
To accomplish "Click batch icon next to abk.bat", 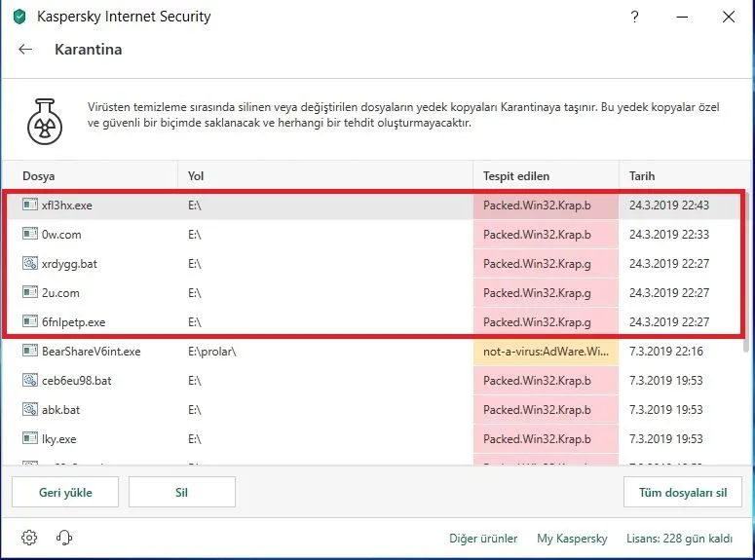I will pyautogui.click(x=30, y=409).
